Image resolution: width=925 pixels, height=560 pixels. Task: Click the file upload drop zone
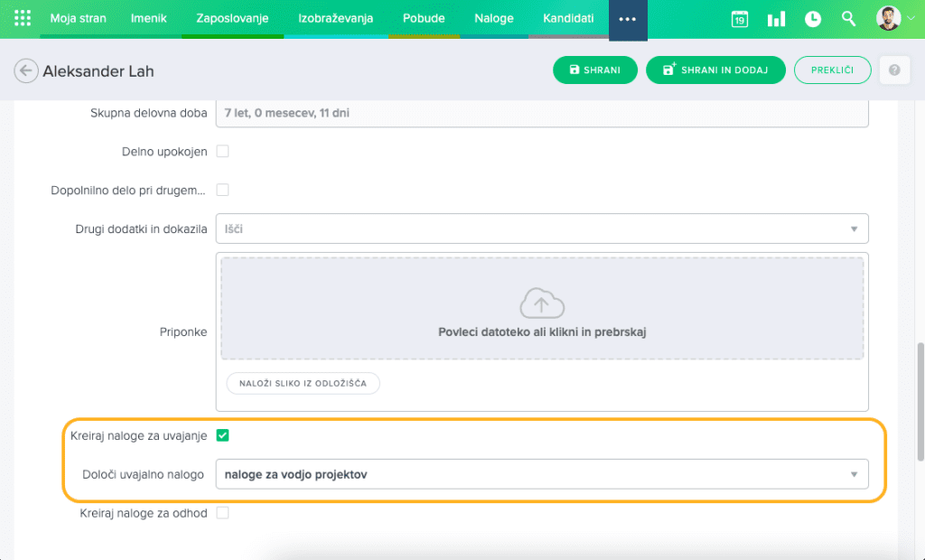coord(542,309)
